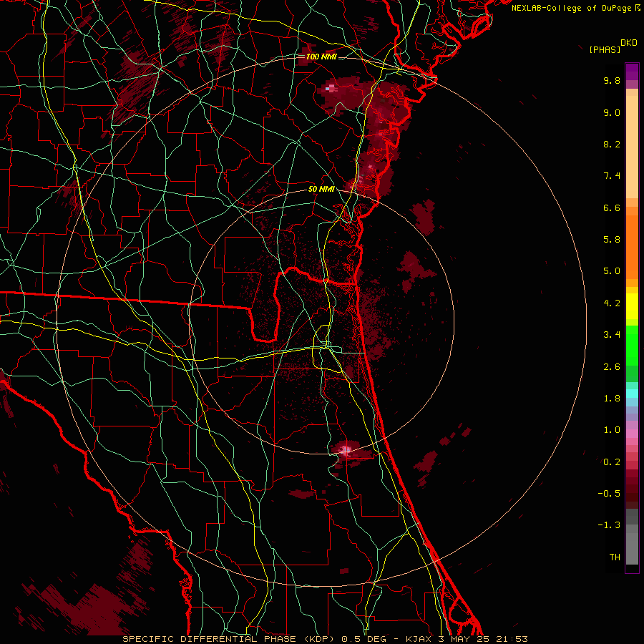Screen dimensions: 644x644
Task: Click the 5.8 value on color scale
Action: 612,240
